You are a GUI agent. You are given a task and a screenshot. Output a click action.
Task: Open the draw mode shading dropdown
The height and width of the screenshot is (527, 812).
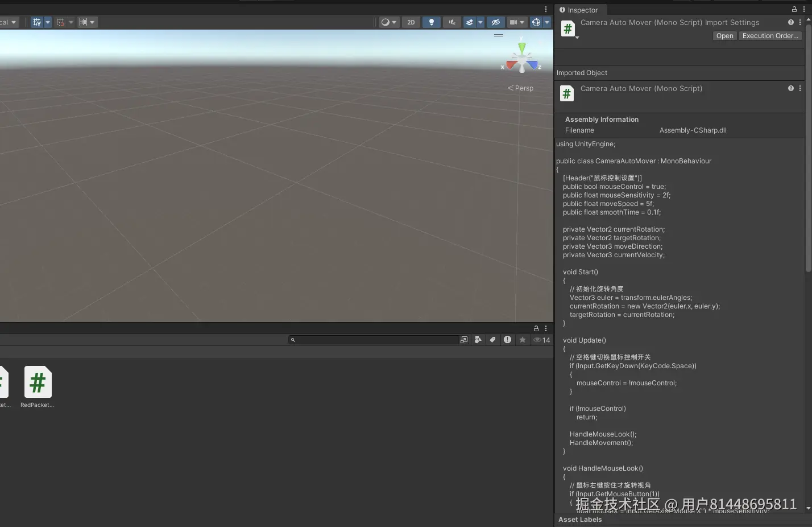click(x=388, y=22)
